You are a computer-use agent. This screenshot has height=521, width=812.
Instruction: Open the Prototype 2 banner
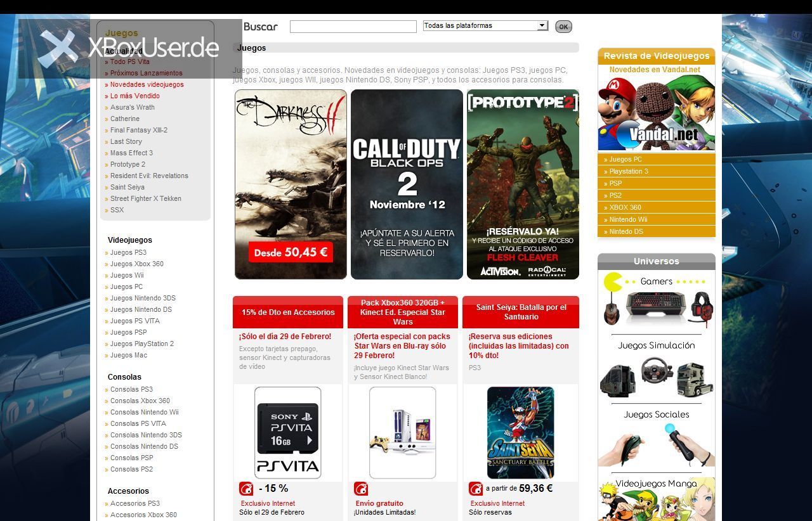tap(523, 184)
